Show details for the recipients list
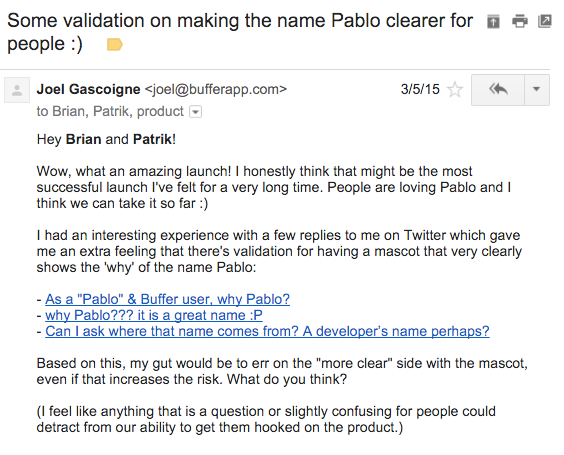 click(195, 112)
